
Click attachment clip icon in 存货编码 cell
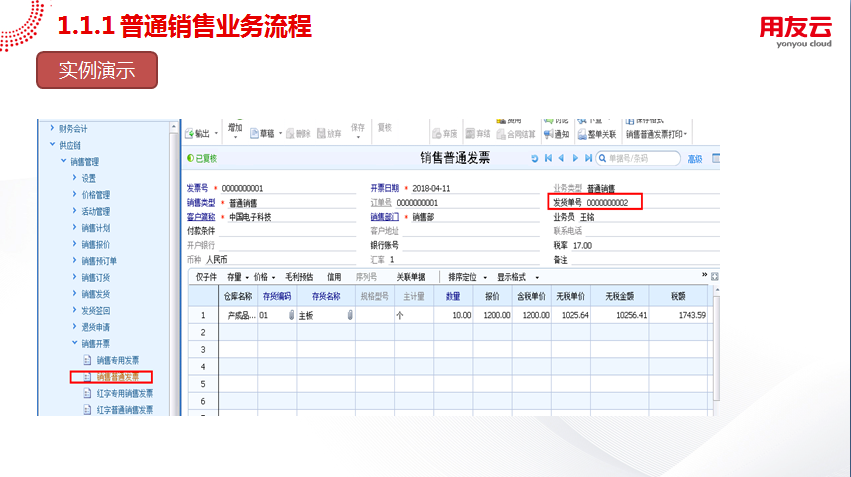(x=291, y=315)
